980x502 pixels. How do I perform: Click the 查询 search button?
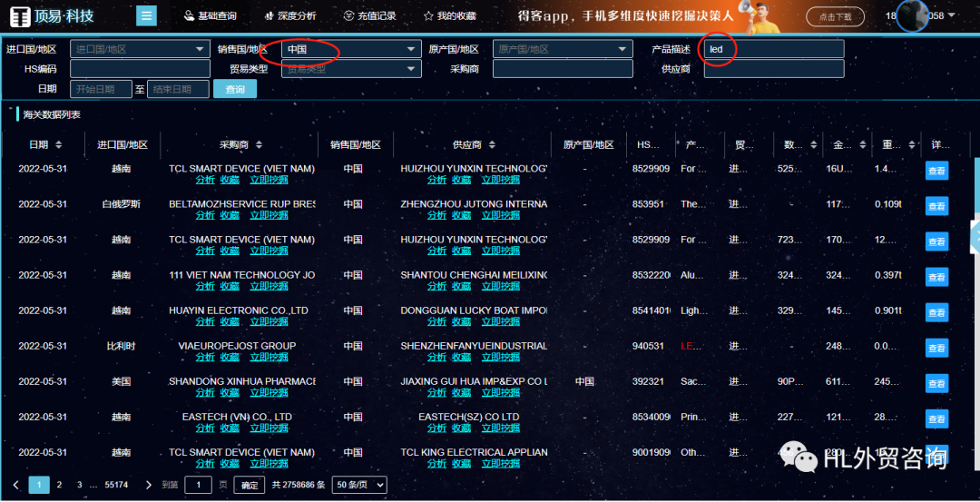(x=235, y=89)
